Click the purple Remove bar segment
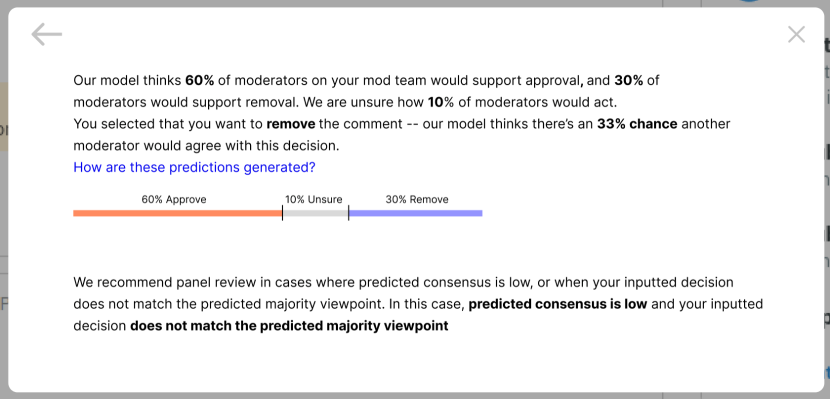 pos(416,213)
